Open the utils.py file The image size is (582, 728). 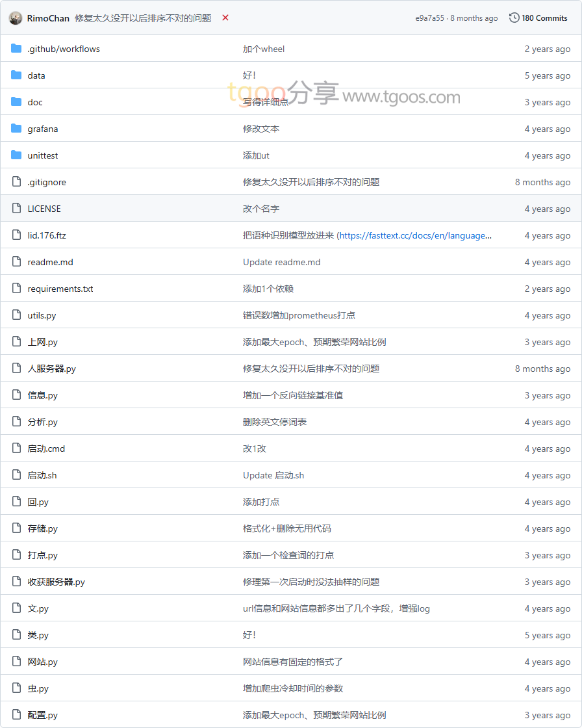(42, 315)
